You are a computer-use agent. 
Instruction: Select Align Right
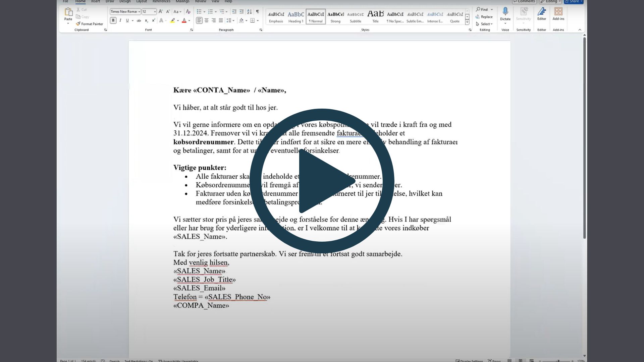[x=214, y=20]
